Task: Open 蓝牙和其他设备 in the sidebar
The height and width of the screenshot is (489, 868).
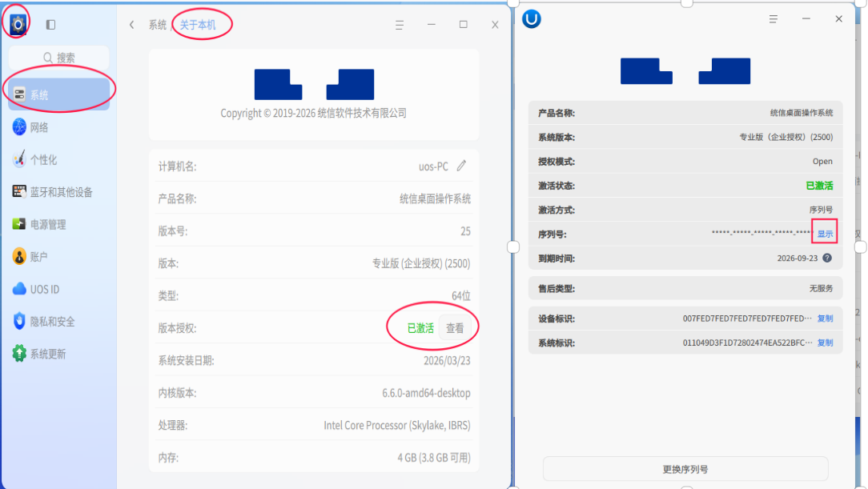Action: coord(58,192)
